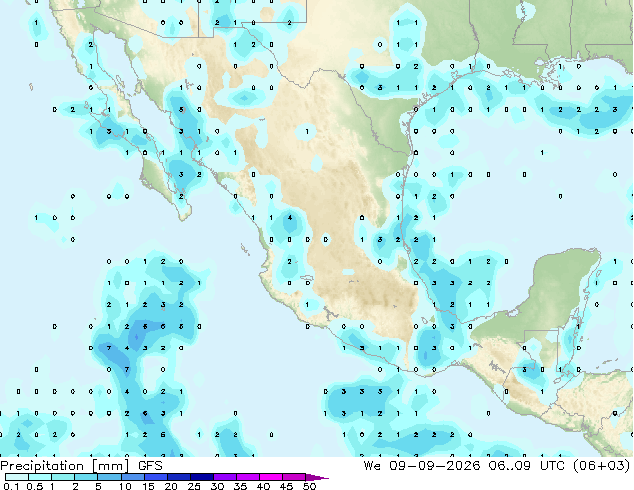Click the 'Precipitation [mm]' title text
Screen dimensions: 634x490
point(65,466)
